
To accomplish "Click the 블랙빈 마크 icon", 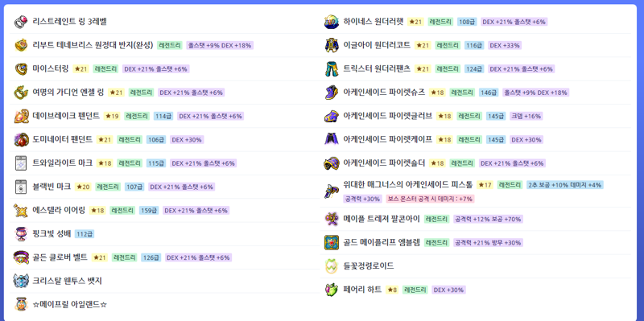I will (x=20, y=187).
